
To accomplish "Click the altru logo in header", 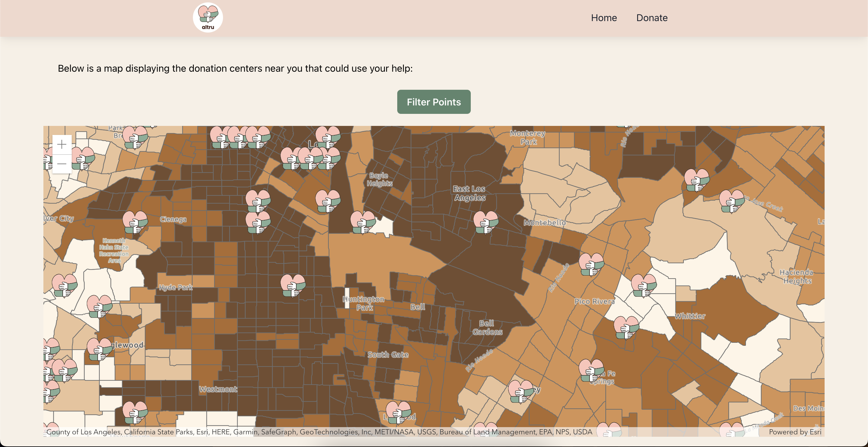I will point(208,17).
